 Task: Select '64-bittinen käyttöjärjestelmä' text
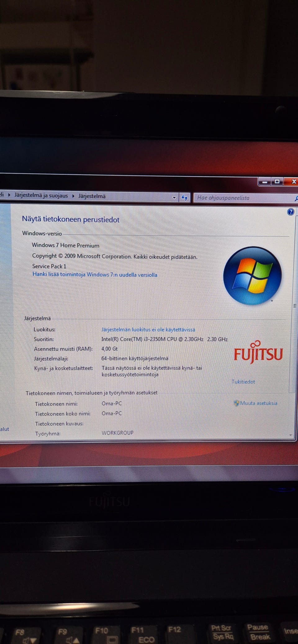click(135, 358)
